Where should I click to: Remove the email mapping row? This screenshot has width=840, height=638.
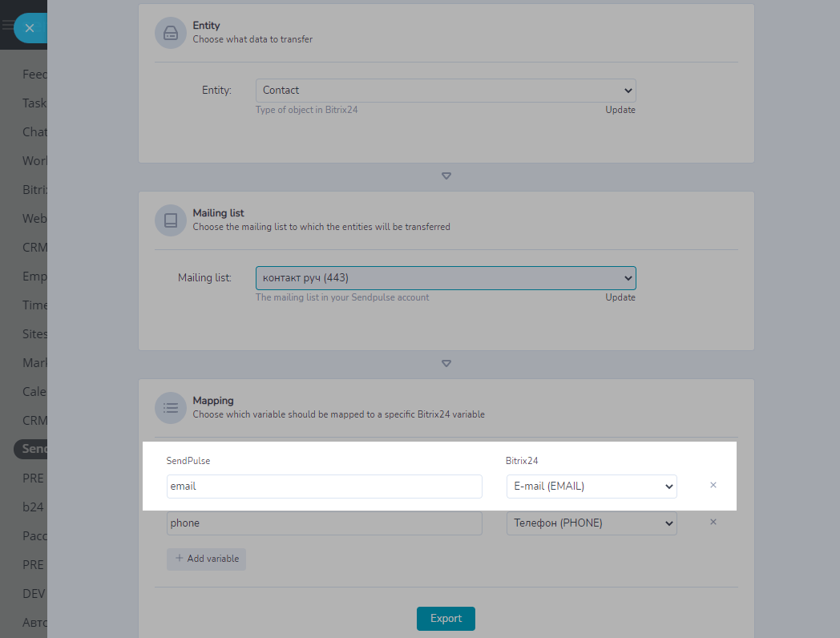pyautogui.click(x=713, y=485)
